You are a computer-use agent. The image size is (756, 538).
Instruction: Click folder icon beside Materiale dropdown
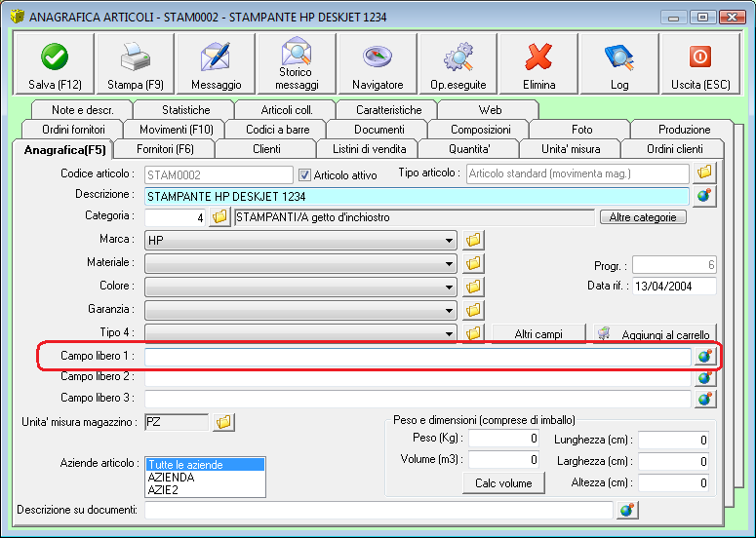click(473, 263)
